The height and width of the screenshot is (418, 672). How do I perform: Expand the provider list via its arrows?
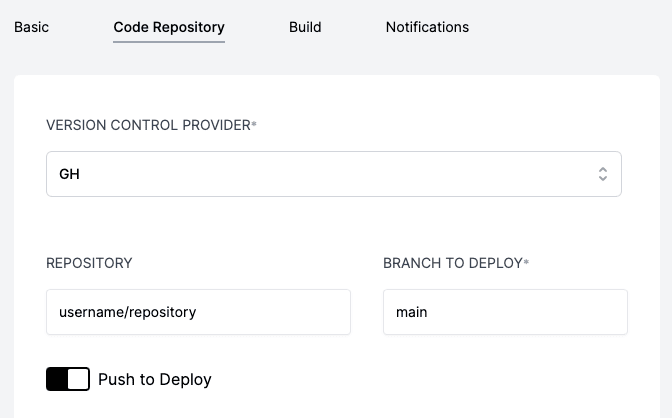[603, 174]
